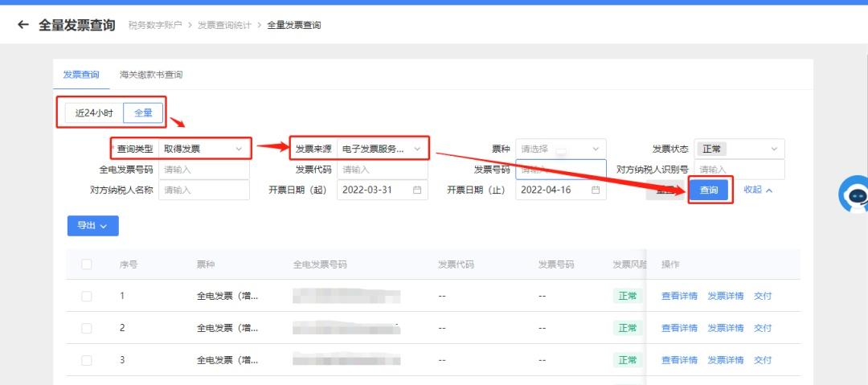The image size is (868, 385).
Task: Click the blue 查询 button
Action: click(x=709, y=190)
